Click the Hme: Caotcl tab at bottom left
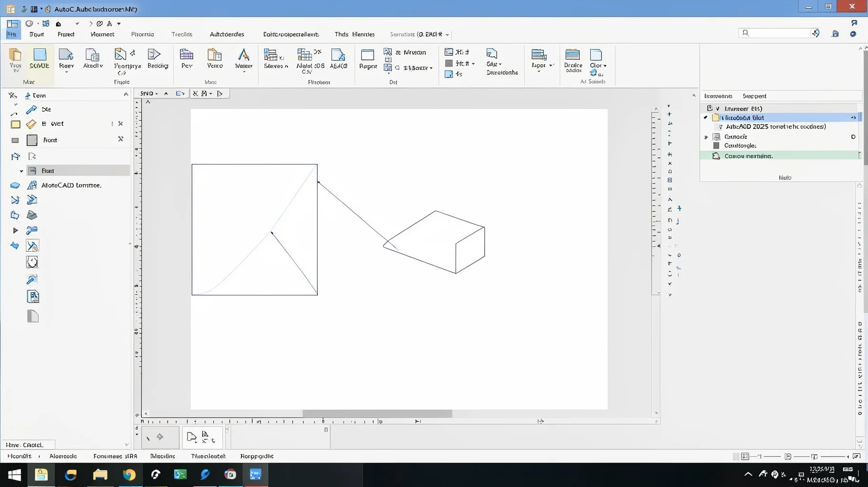Screen dimensions: 868x487 click(x=28, y=445)
